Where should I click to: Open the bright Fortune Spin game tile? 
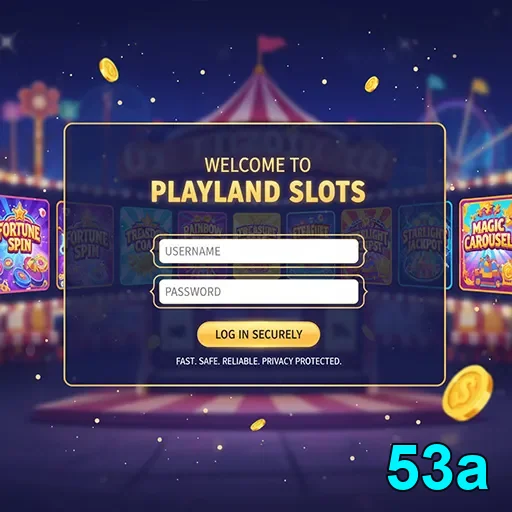(24, 245)
